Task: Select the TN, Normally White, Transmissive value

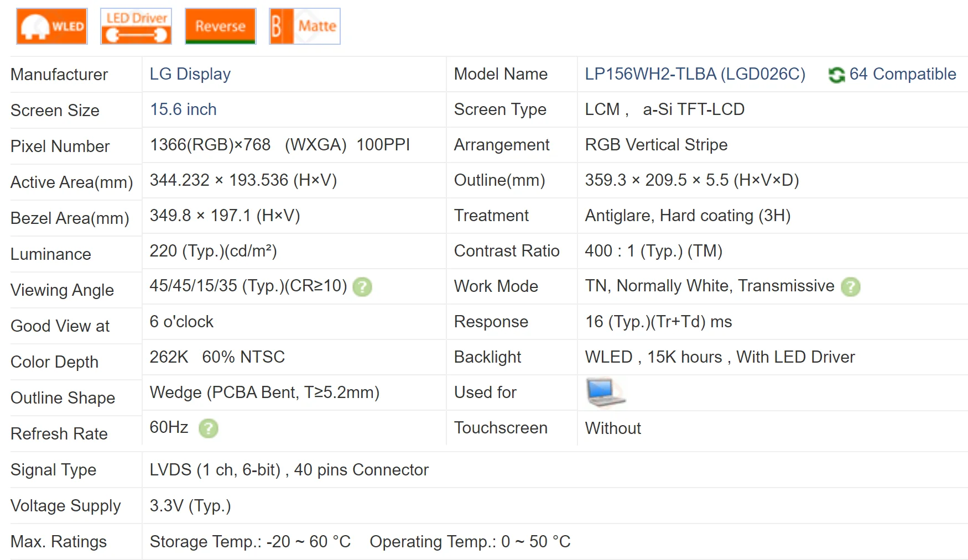Action: coord(709,286)
